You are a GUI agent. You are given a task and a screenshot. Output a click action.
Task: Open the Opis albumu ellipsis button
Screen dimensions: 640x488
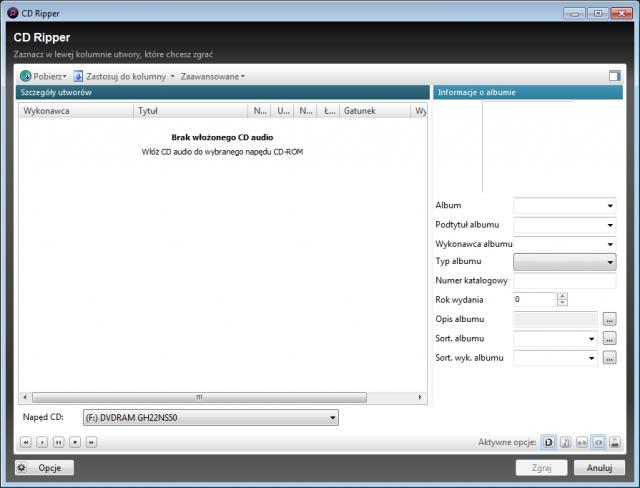[609, 319]
